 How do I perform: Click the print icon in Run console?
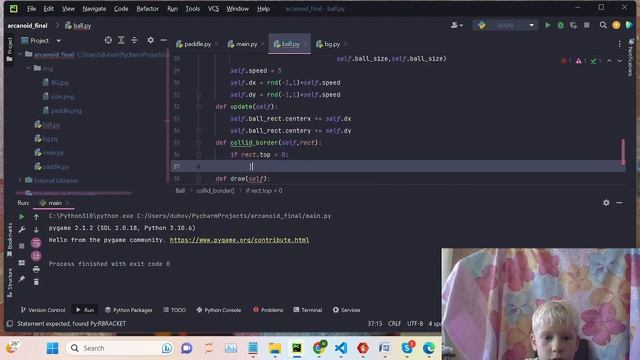(x=36, y=269)
